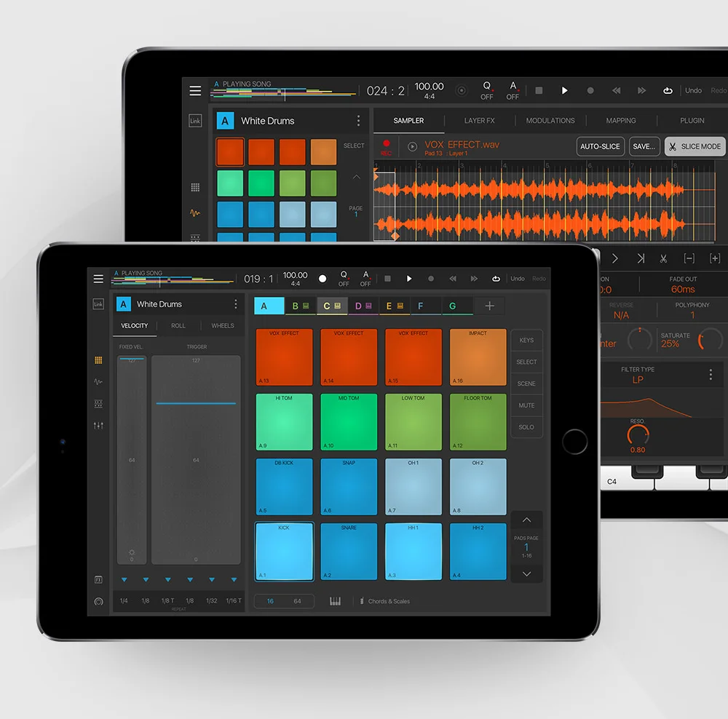Fast forward on front iPad transport

tap(474, 279)
